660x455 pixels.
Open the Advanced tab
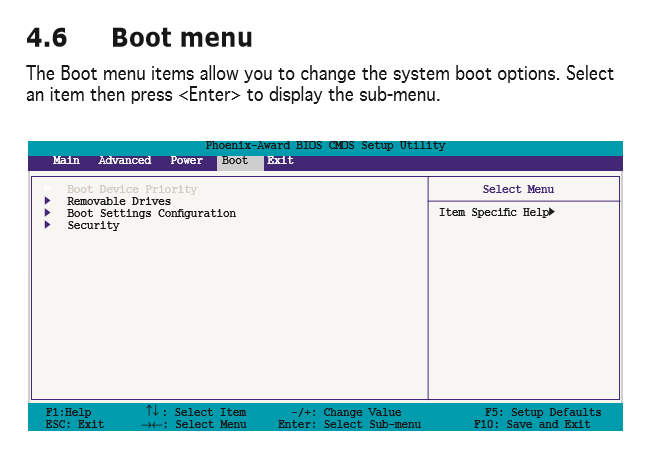125,160
